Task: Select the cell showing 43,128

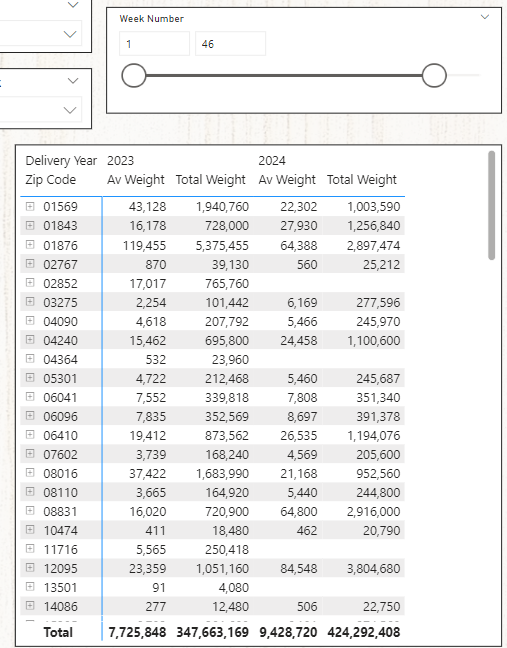Action: coord(148,207)
